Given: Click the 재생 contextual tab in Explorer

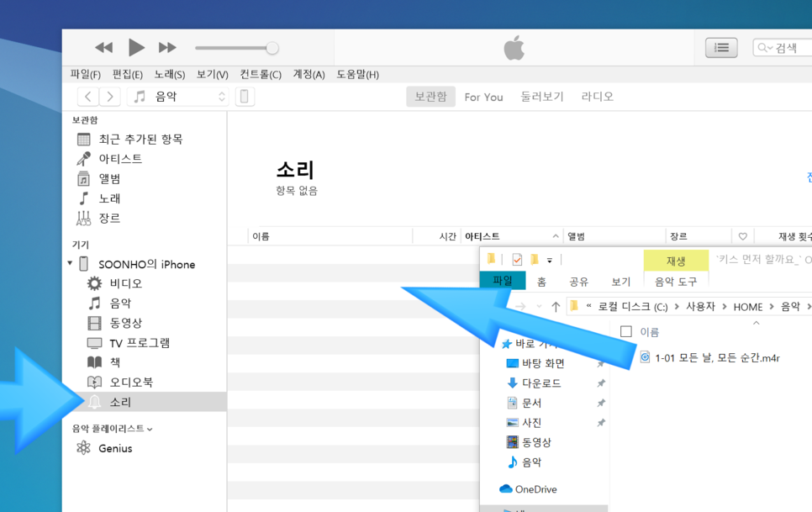Looking at the screenshot, I should click(x=676, y=261).
